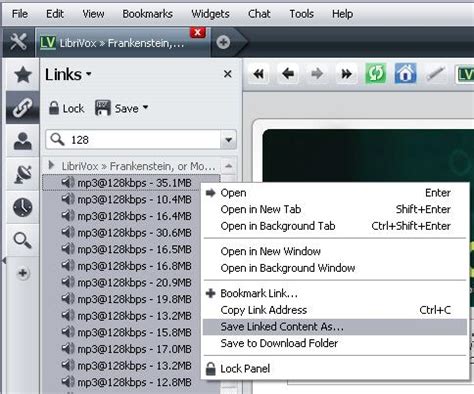The image size is (474, 394).
Task: Choose Open in Background Window
Action: point(335,268)
